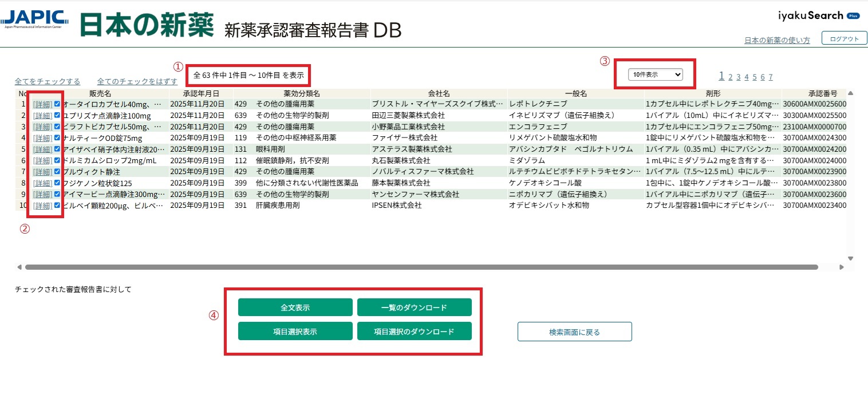Click approval number 30700AMX0024300
Image resolution: width=868 pixels, height=410 pixels.
(814, 138)
